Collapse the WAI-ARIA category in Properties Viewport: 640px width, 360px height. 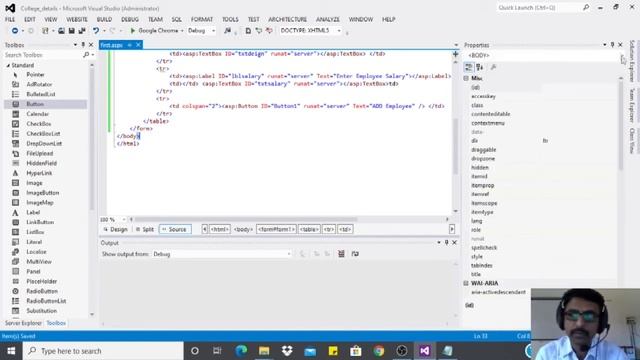coord(466,283)
